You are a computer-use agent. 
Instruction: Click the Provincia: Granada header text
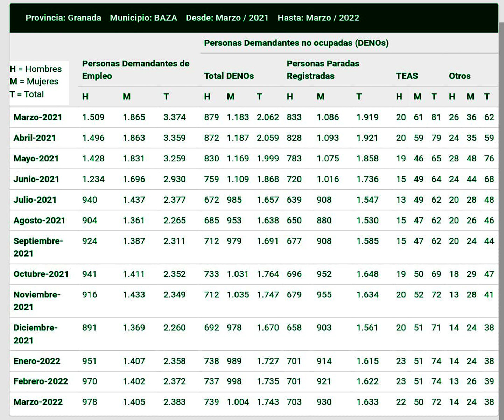point(63,18)
